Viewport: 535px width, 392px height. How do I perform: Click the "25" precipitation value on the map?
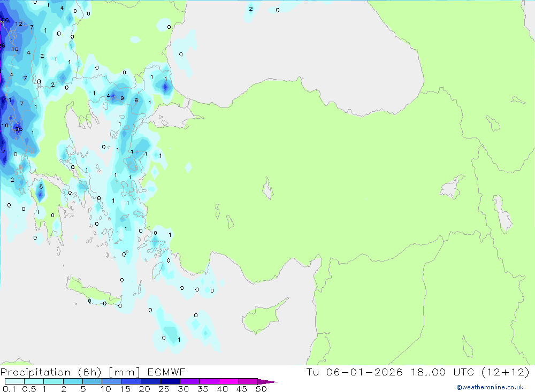point(19,129)
